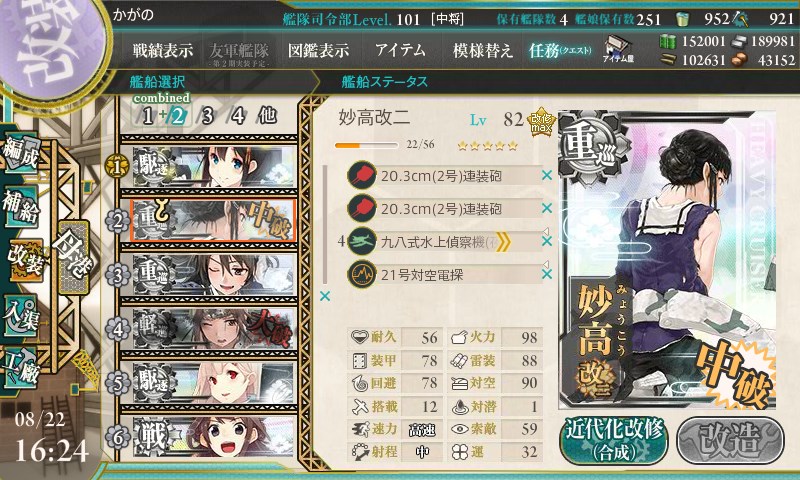This screenshot has height=480, width=800.
Task: Select fleet number 4 tab
Action: [x=238, y=116]
